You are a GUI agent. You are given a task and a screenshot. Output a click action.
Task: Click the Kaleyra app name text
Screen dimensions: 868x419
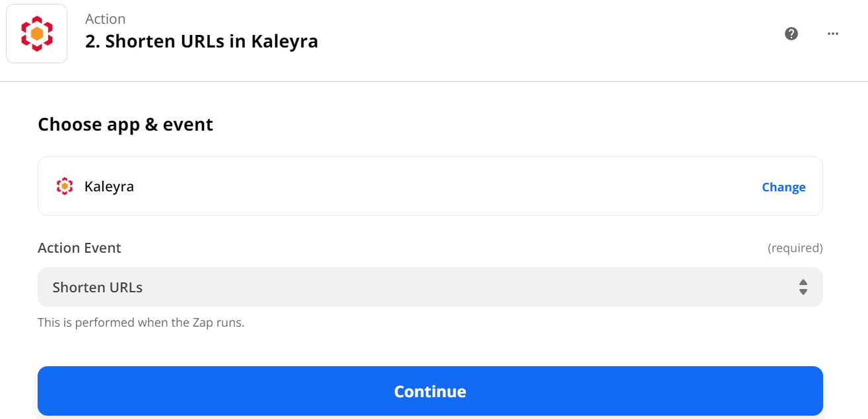pyautogui.click(x=109, y=187)
